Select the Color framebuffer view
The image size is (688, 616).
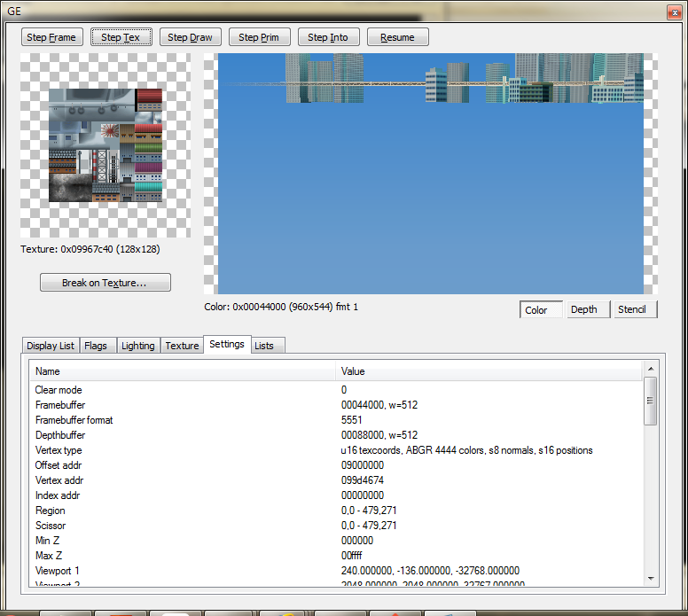541,309
